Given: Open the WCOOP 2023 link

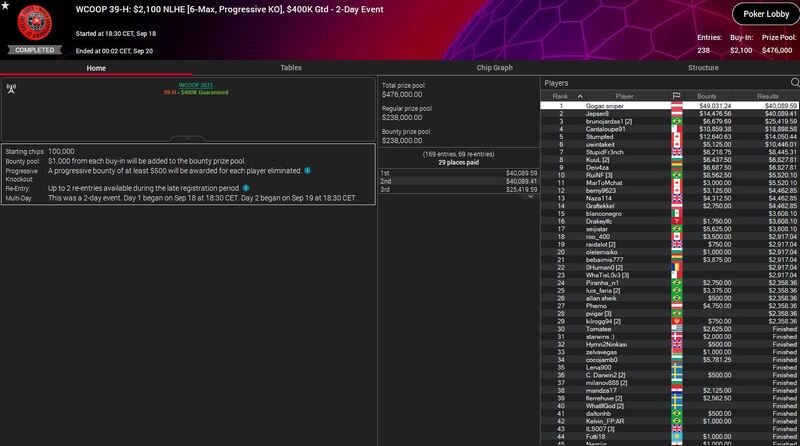Looking at the screenshot, I should coord(196,85).
